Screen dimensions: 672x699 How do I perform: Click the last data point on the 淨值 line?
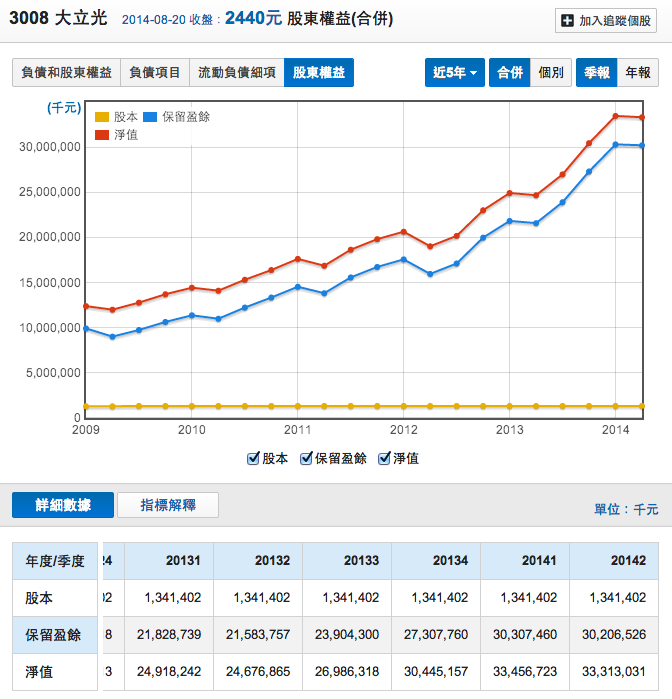point(642,117)
